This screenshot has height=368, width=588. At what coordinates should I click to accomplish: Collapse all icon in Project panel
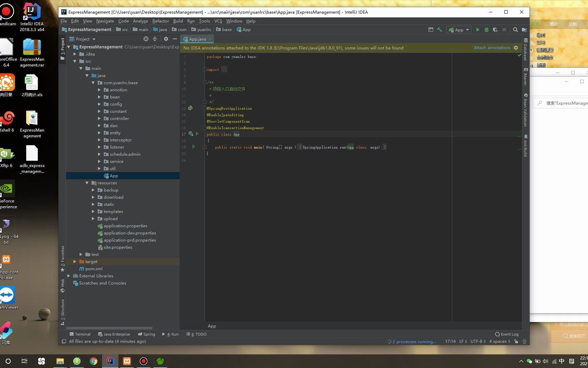(155, 39)
